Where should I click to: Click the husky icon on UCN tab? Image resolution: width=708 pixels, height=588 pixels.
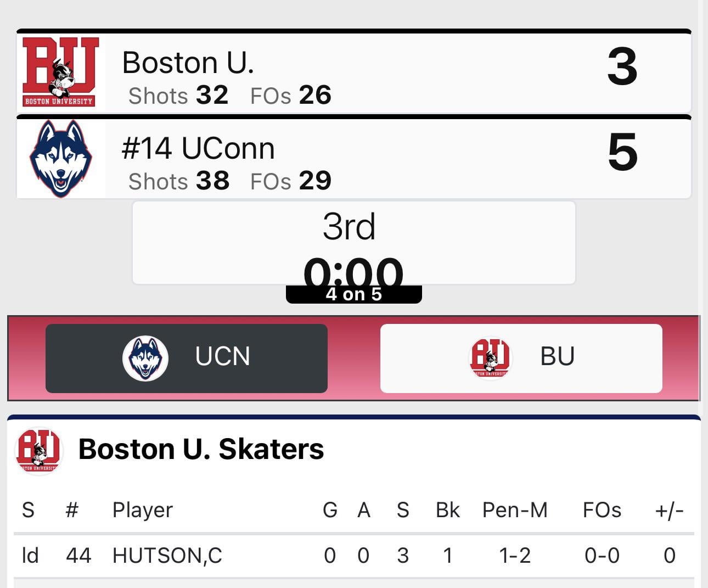(x=145, y=358)
